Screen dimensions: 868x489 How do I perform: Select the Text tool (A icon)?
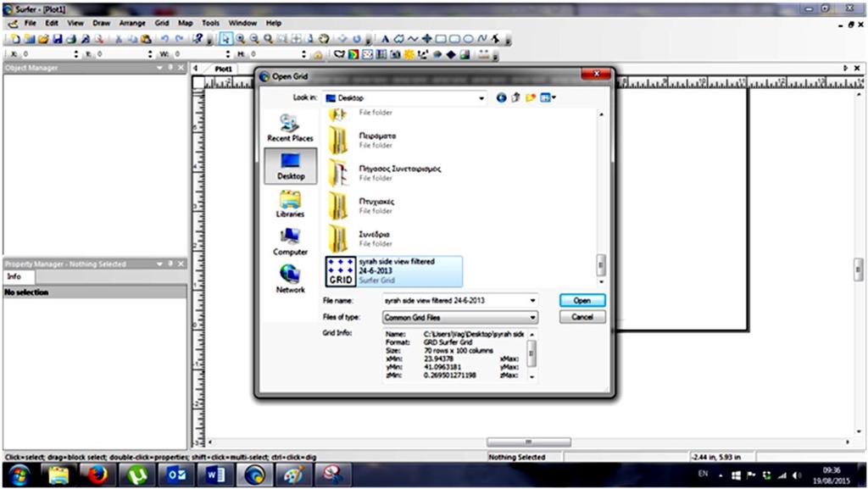[x=386, y=39]
